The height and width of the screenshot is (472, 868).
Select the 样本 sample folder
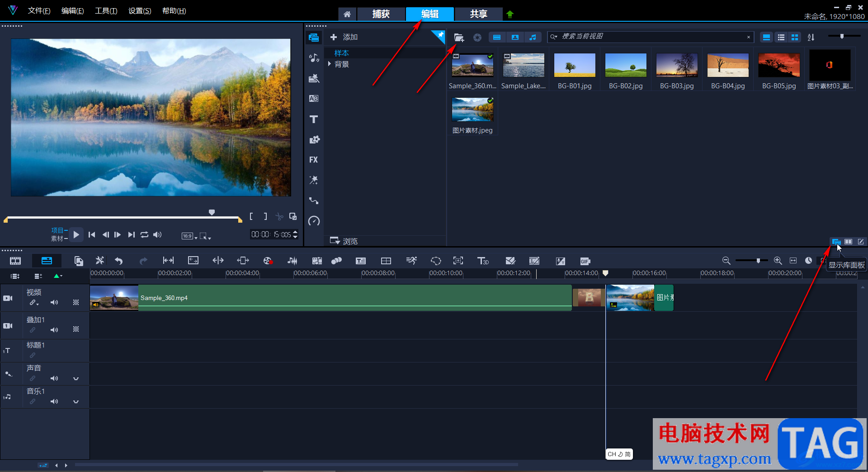[341, 53]
